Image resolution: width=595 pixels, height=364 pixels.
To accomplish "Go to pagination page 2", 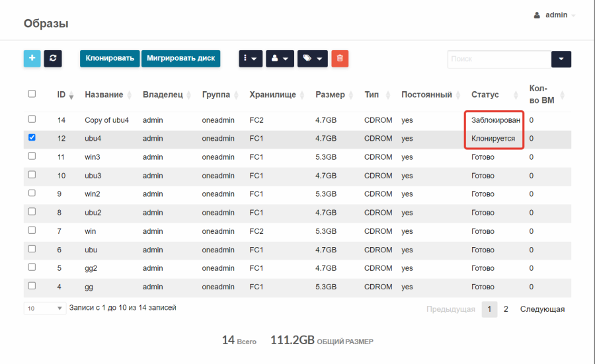I will (506, 309).
